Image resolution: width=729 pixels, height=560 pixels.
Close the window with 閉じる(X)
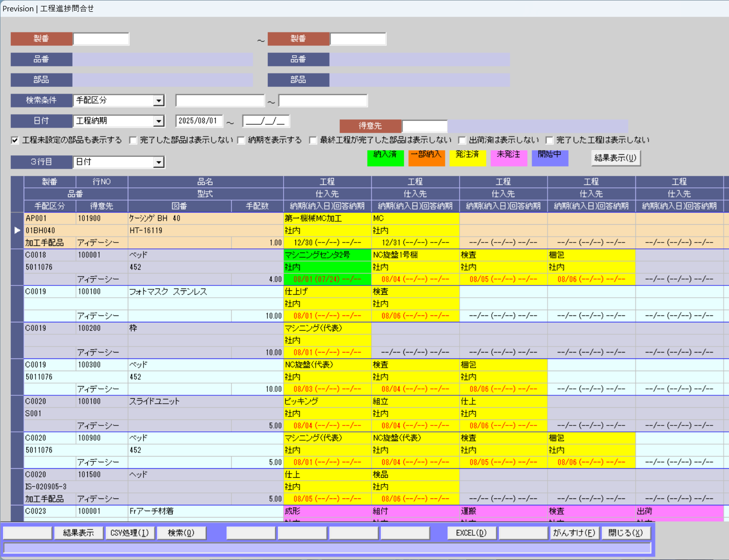coord(625,533)
